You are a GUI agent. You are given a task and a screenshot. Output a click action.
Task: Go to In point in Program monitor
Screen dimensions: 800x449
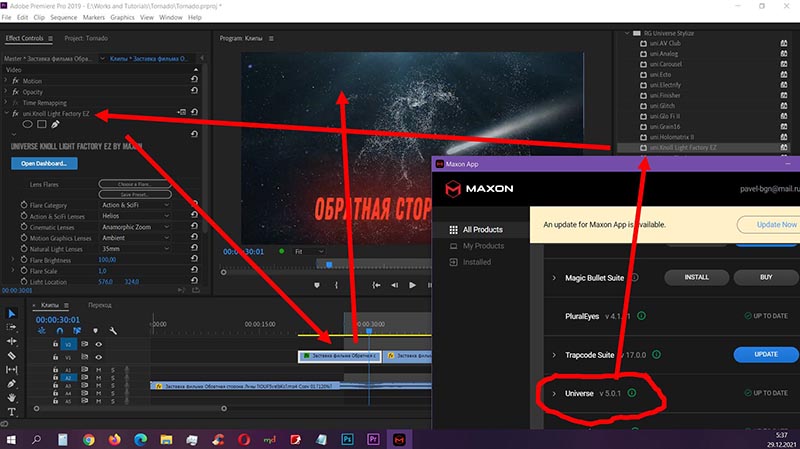pyautogui.click(x=376, y=285)
